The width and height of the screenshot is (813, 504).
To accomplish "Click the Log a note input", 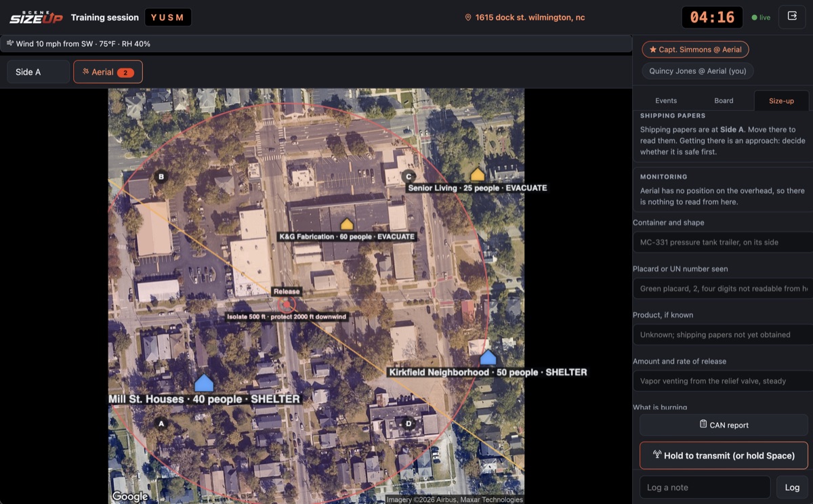I will tap(705, 487).
